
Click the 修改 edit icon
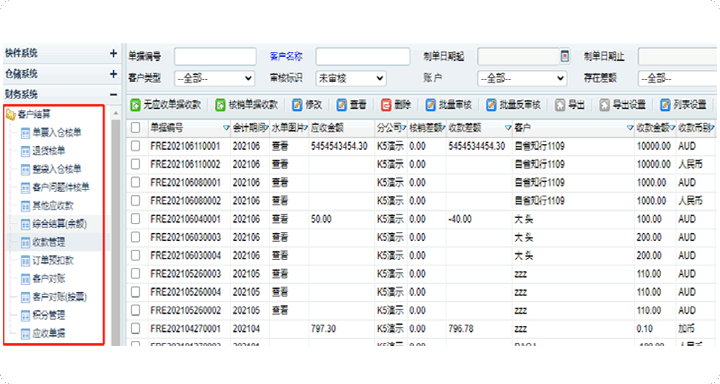297,105
